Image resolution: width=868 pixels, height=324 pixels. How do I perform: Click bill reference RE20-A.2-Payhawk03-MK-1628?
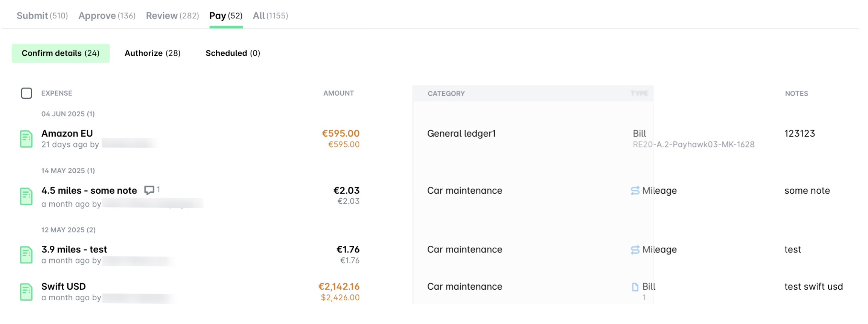[693, 145]
